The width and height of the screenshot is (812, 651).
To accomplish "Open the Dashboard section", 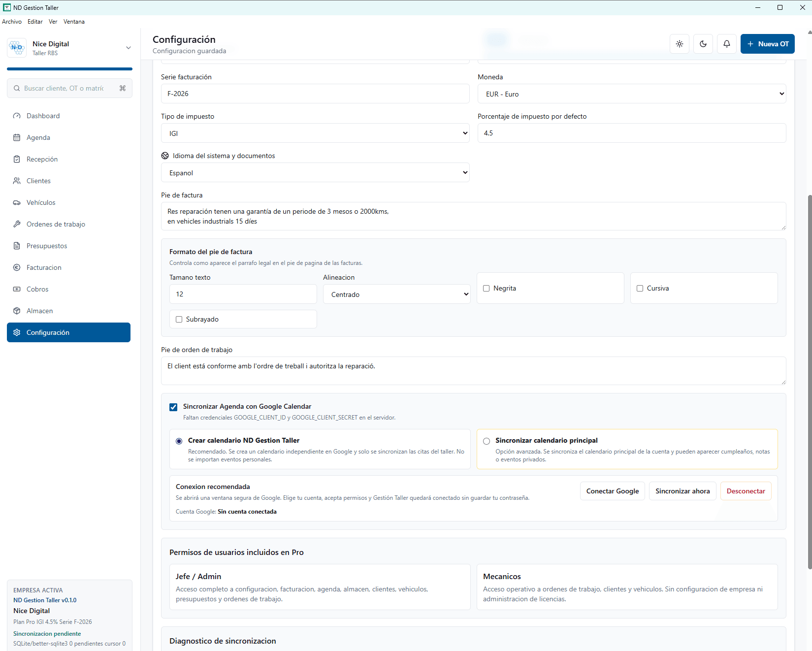I will [x=69, y=116].
